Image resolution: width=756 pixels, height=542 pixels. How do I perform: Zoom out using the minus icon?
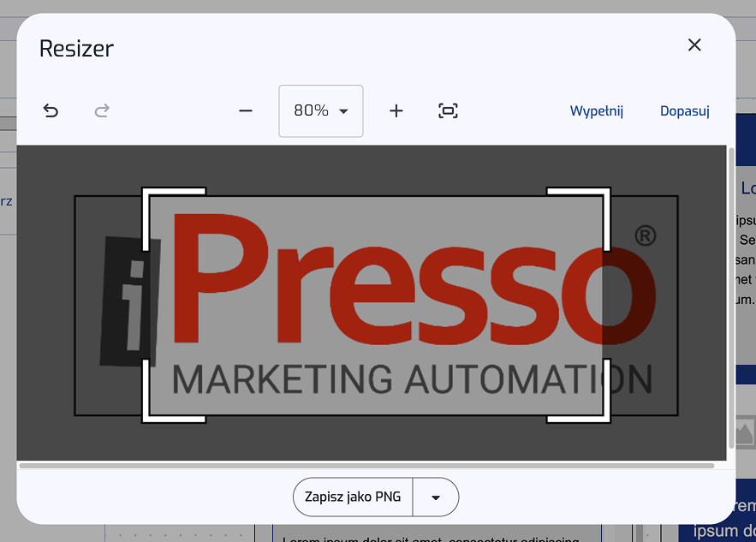tap(246, 110)
